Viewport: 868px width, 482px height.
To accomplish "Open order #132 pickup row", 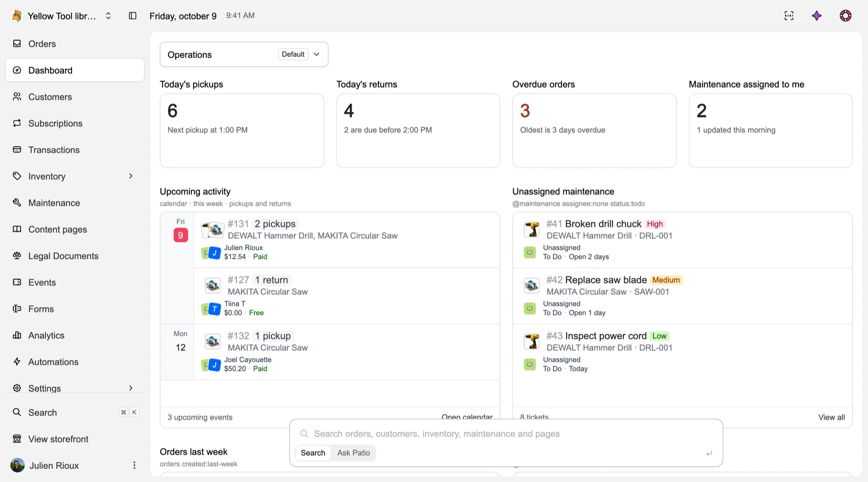I will (347, 352).
